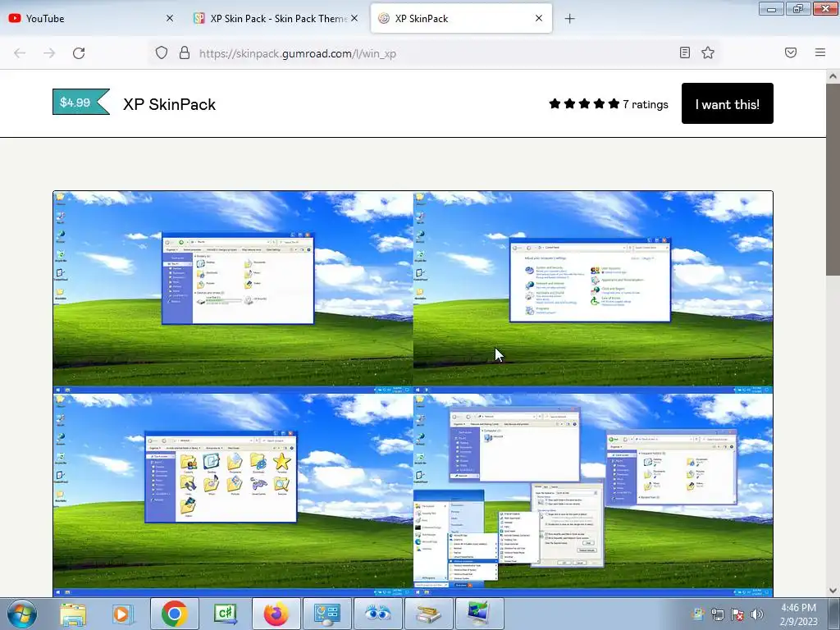The height and width of the screenshot is (630, 840).
Task: Open Windows Explorer from taskbar
Action: point(73,614)
